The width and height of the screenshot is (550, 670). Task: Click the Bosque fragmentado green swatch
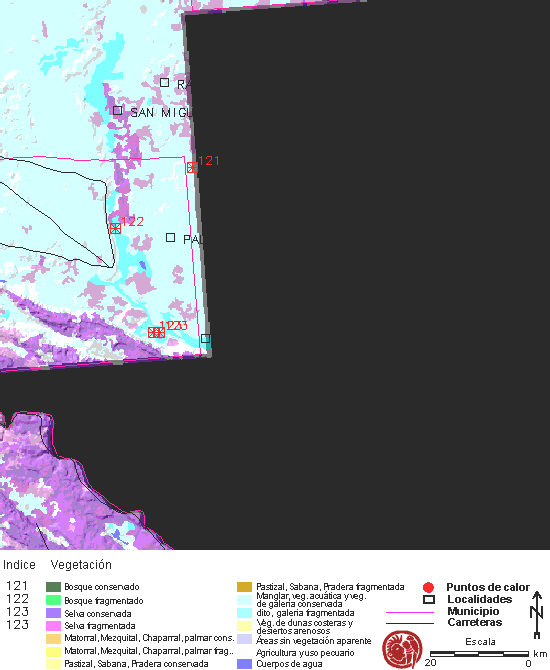(53, 600)
